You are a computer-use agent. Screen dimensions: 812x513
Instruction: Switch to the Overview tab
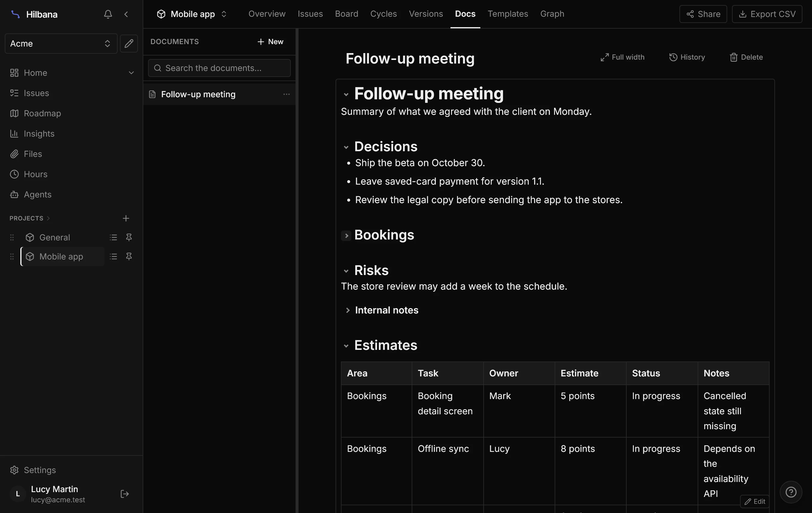click(267, 14)
